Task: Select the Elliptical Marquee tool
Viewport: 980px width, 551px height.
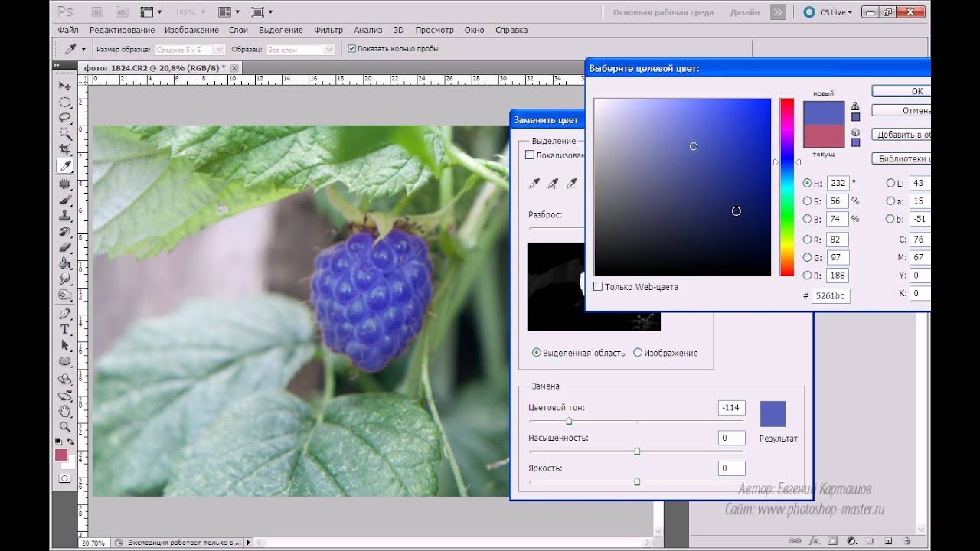Action: coord(65,103)
